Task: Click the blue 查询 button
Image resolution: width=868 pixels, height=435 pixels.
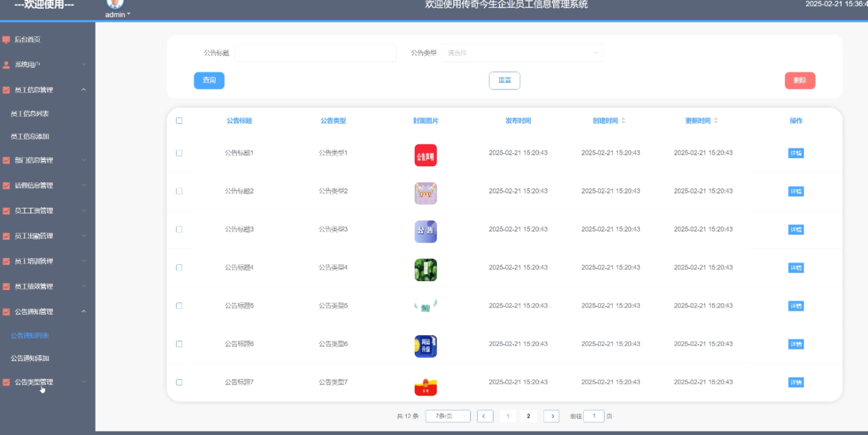Action: tap(209, 81)
